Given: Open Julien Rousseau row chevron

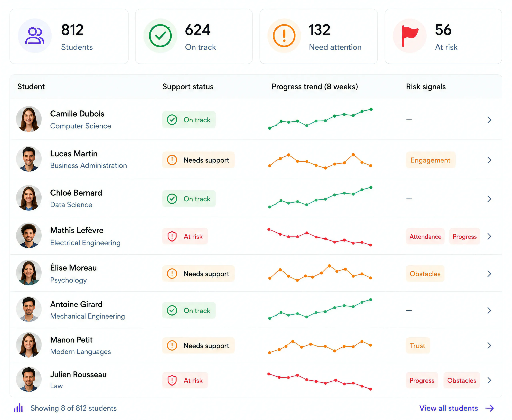Looking at the screenshot, I should [489, 380].
